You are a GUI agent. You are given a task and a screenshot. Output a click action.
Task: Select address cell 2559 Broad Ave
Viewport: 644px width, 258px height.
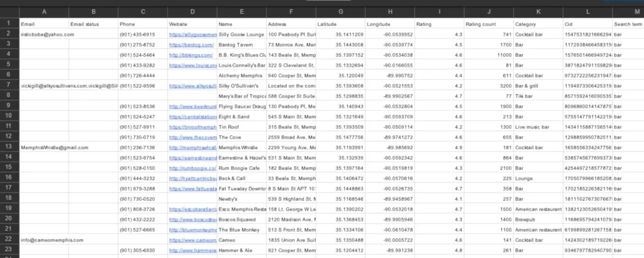pyautogui.click(x=291, y=137)
